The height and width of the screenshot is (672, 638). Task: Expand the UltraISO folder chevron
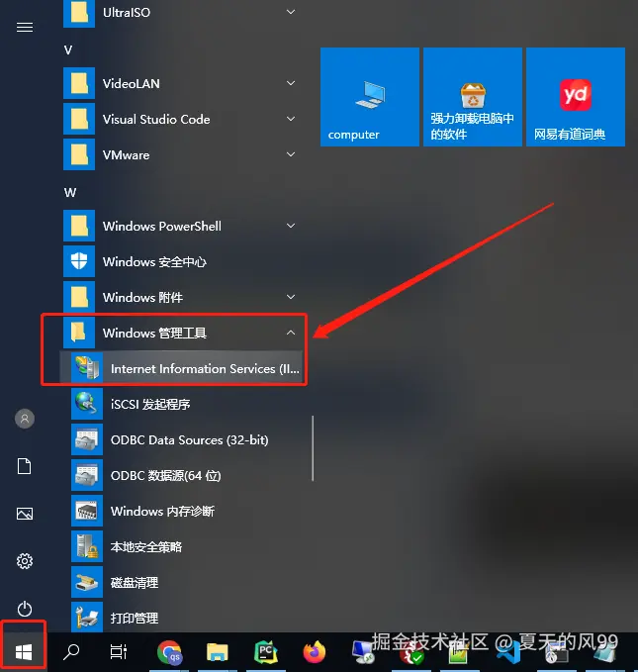point(291,12)
